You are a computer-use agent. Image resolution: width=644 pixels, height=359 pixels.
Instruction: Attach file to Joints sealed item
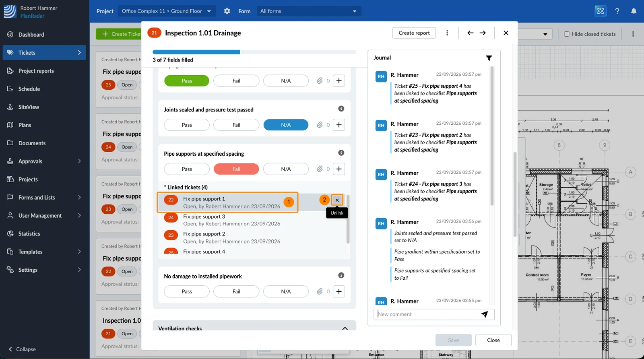click(x=320, y=125)
